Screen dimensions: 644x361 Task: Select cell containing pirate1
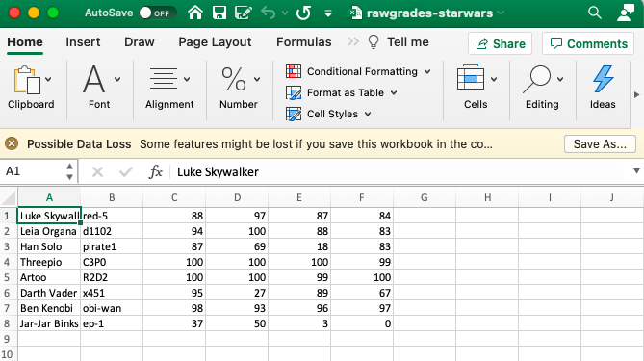click(x=112, y=246)
